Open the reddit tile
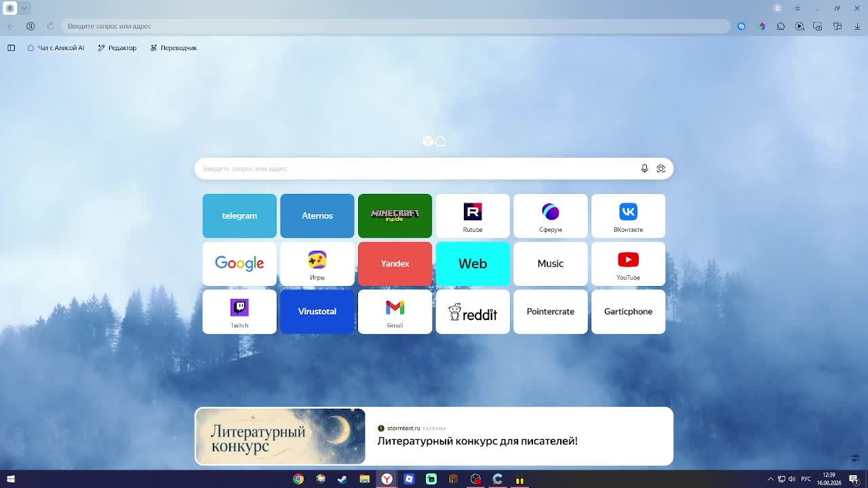868x488 pixels. (473, 312)
